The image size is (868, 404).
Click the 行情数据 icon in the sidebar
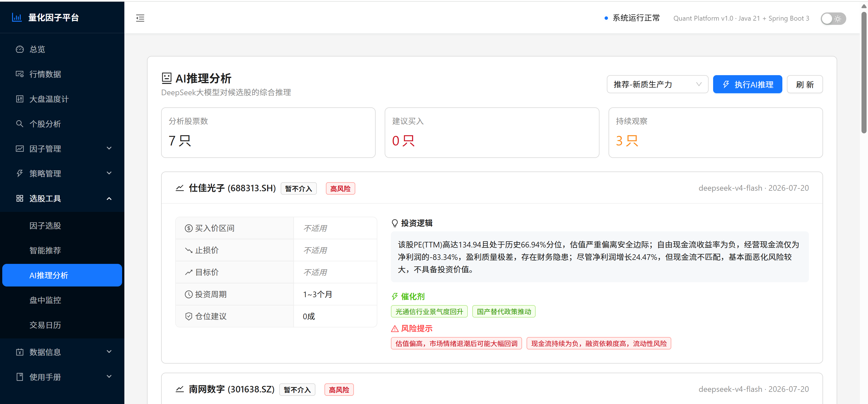[x=20, y=74]
